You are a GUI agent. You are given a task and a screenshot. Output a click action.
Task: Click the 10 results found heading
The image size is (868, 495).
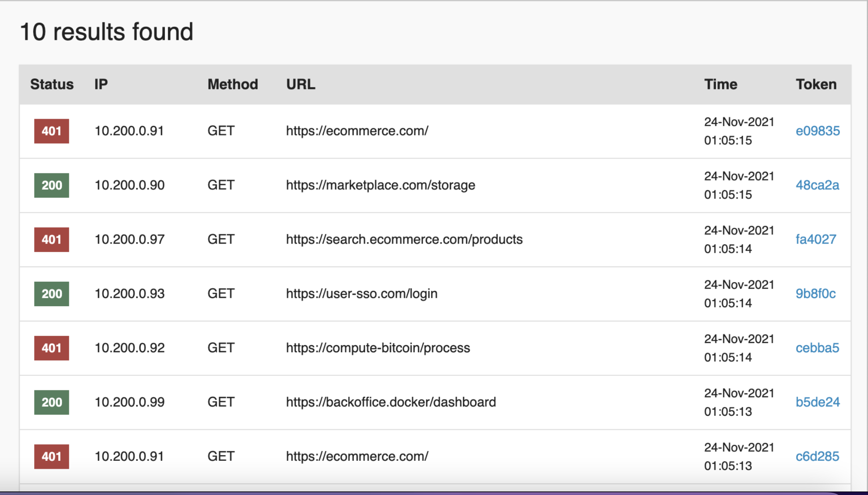click(x=107, y=32)
